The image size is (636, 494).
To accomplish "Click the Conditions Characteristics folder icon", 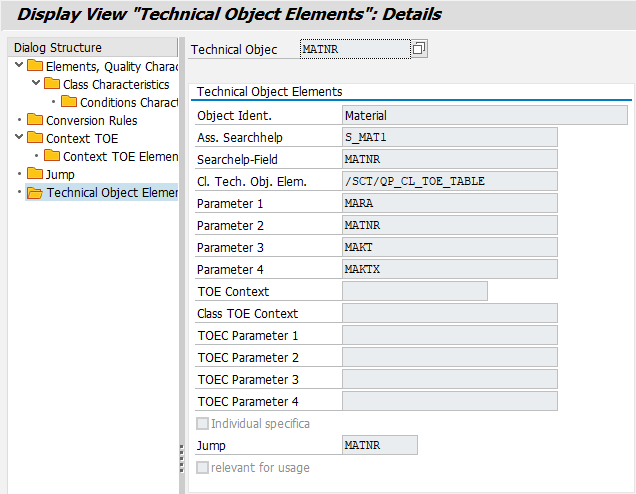I will pyautogui.click(x=69, y=103).
